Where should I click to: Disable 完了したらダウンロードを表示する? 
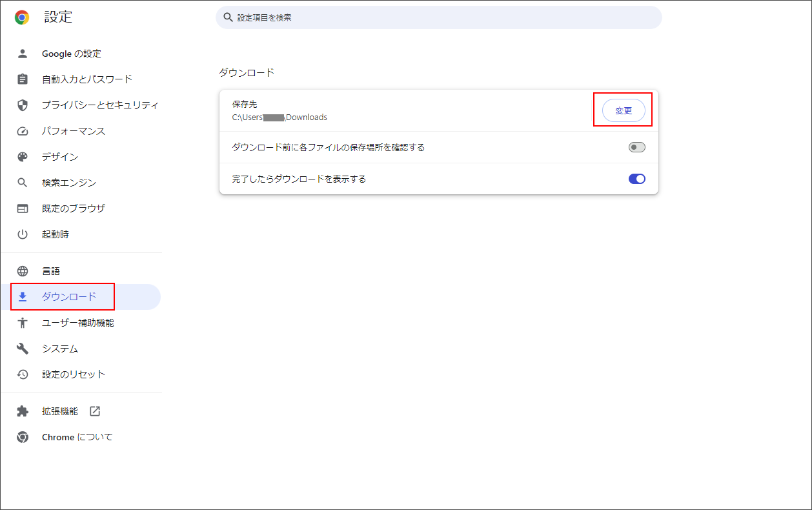coord(636,179)
